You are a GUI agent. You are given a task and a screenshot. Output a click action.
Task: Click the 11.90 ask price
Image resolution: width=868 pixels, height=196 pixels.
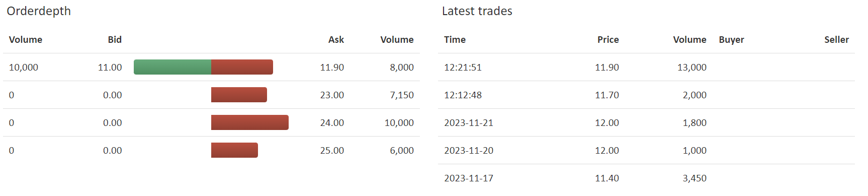(332, 67)
